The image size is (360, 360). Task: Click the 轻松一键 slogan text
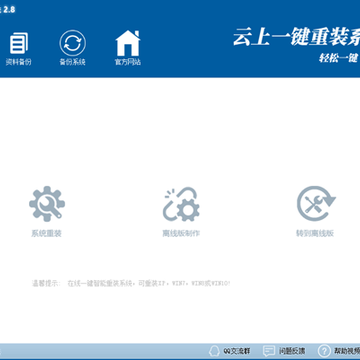(x=338, y=58)
